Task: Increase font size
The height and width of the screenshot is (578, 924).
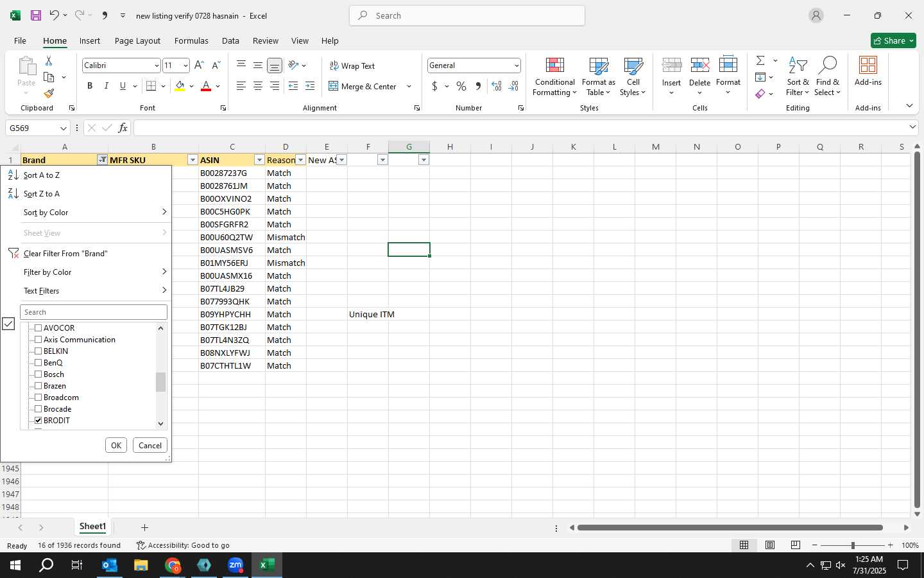Action: pos(199,66)
